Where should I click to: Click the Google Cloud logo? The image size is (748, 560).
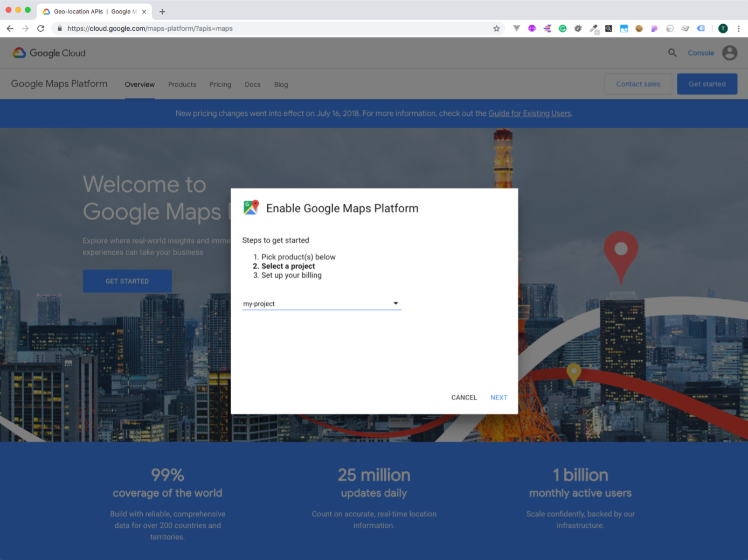pyautogui.click(x=49, y=53)
